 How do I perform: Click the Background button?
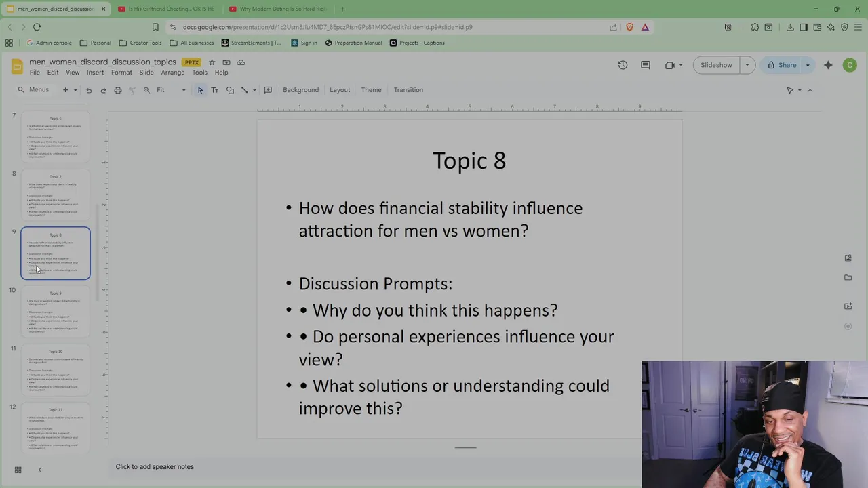[x=300, y=90]
